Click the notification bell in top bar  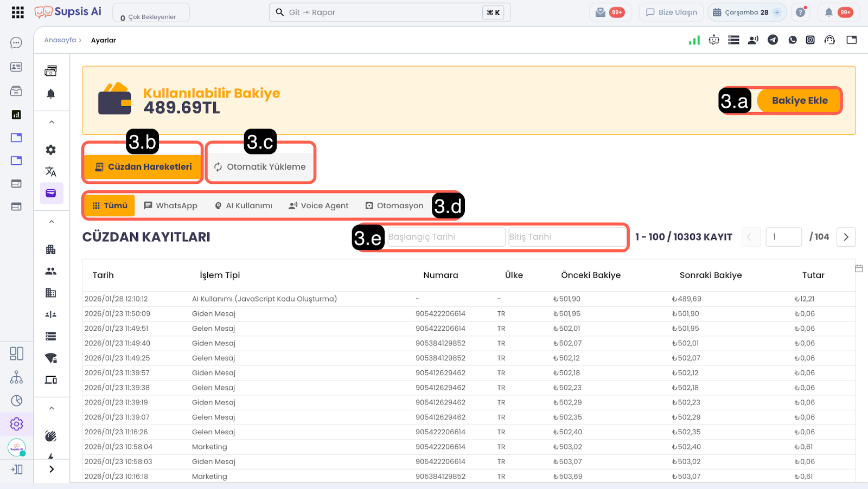click(x=828, y=12)
